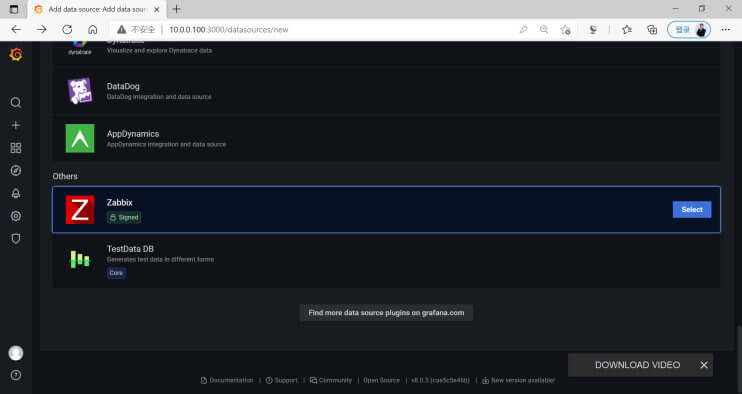The width and height of the screenshot is (742, 394).
Task: Open the Documentation footer link
Action: 227,380
